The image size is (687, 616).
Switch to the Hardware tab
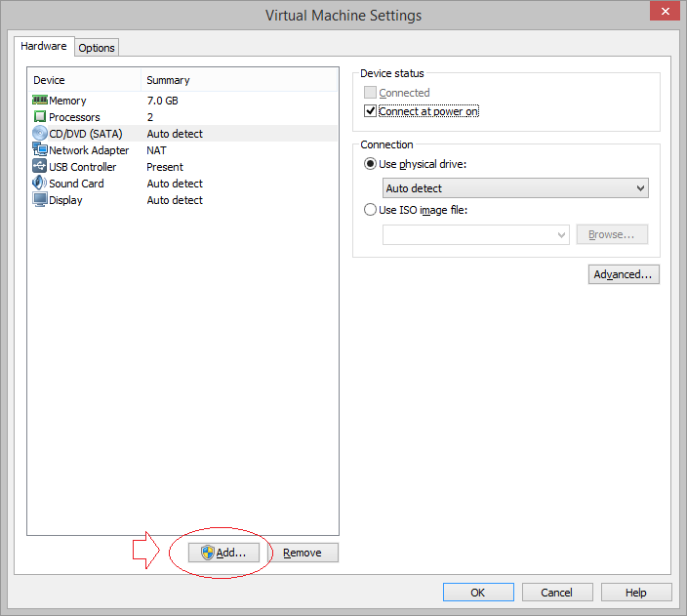44,46
